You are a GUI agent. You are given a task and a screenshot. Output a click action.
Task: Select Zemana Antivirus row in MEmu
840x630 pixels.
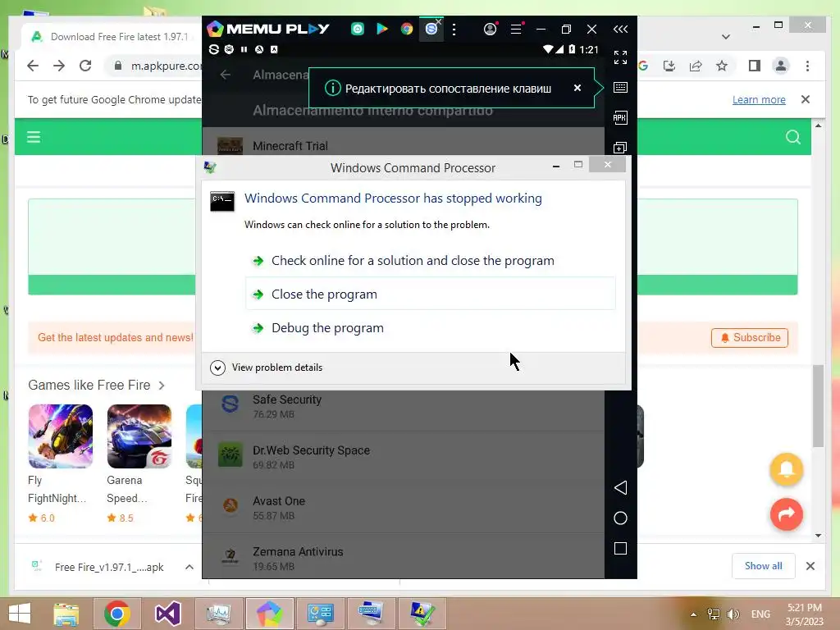(404, 557)
